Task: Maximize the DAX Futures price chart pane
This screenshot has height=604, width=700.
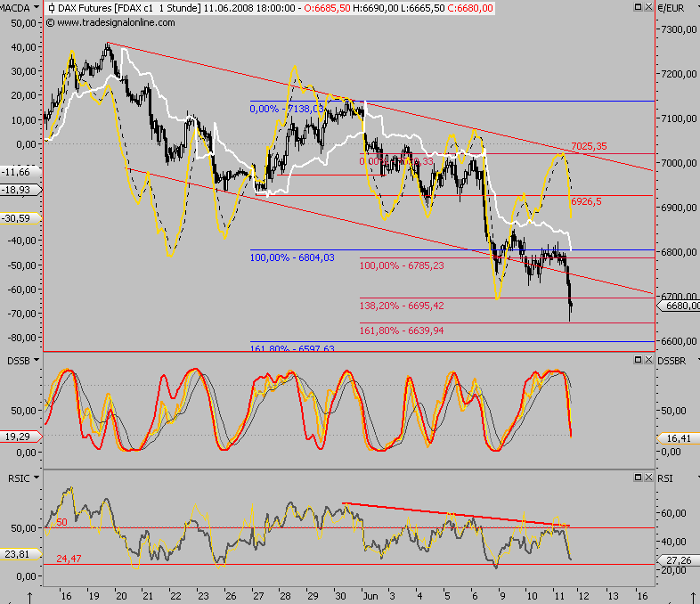Action: point(638,7)
